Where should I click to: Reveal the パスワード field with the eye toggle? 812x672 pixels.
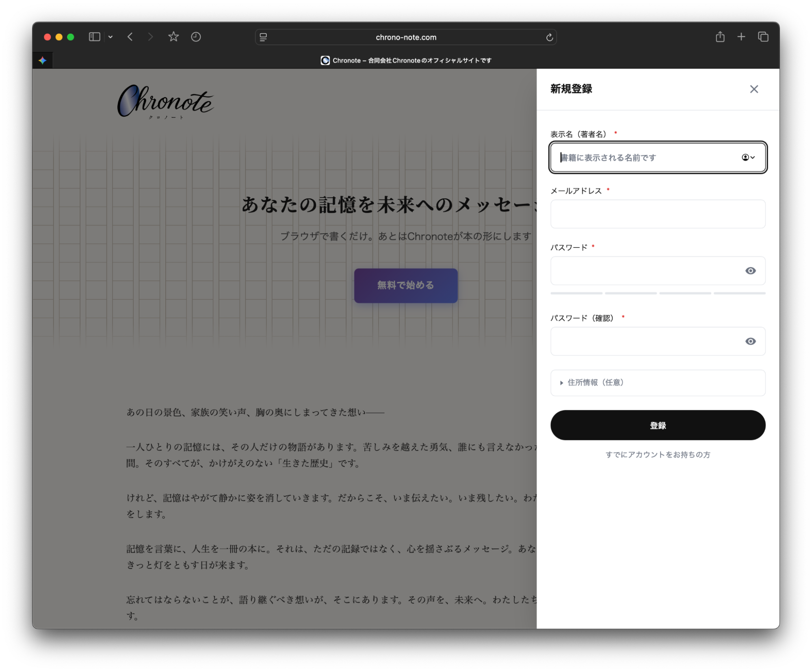coord(750,271)
